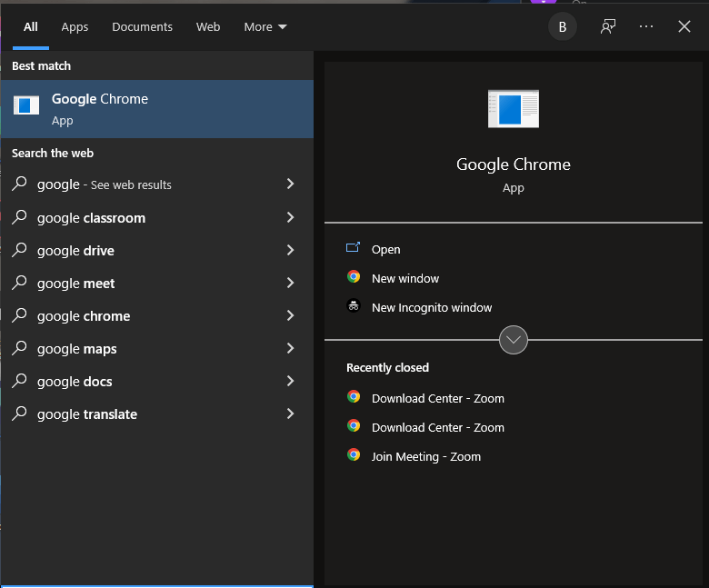Expand the actions list with the round chevron
709x588 pixels.
click(514, 340)
